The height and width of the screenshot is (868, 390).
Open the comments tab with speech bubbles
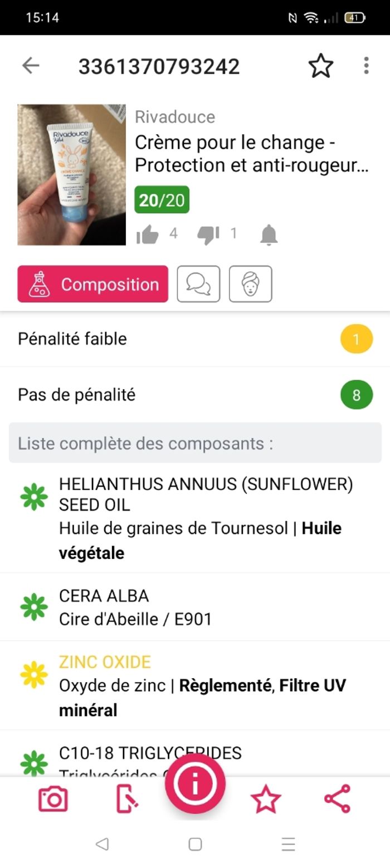tap(198, 284)
